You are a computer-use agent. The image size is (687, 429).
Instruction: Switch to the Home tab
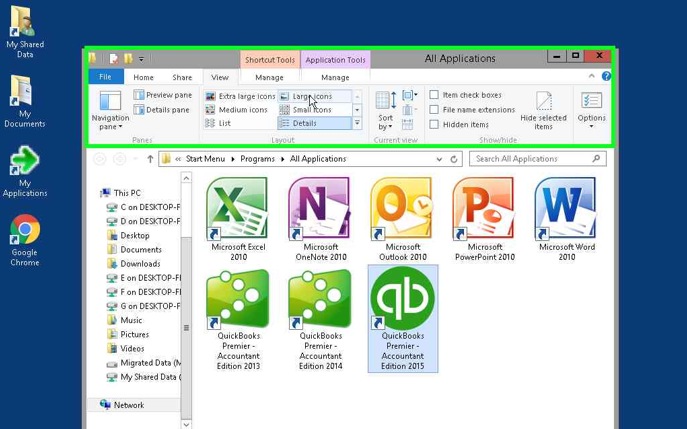click(x=143, y=77)
